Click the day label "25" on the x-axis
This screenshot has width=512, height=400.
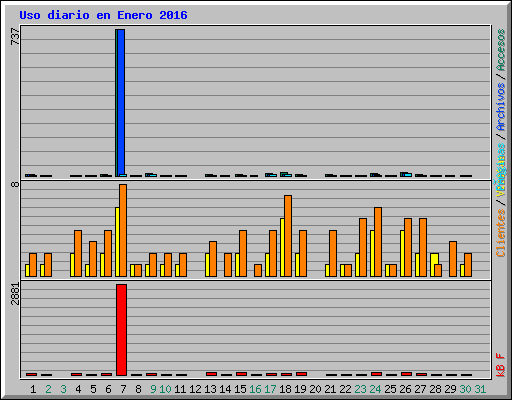coord(390,389)
